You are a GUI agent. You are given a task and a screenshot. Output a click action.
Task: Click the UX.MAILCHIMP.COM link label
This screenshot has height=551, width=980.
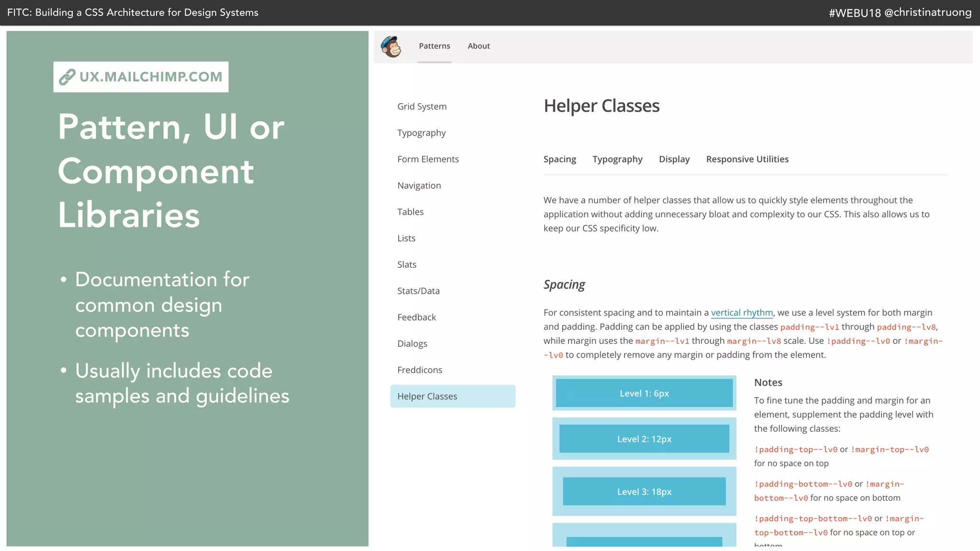pos(151,77)
